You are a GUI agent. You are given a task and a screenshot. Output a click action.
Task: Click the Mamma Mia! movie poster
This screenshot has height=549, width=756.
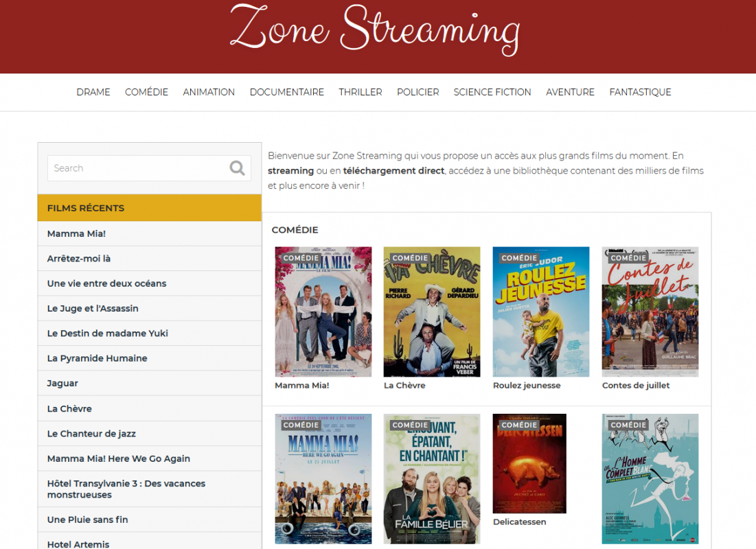323,312
